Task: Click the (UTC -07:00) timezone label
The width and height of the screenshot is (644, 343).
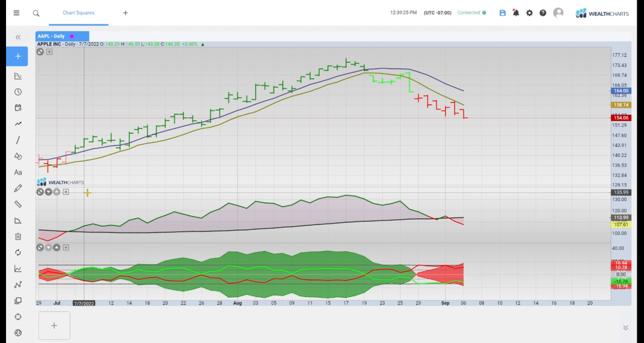Action: (x=437, y=13)
